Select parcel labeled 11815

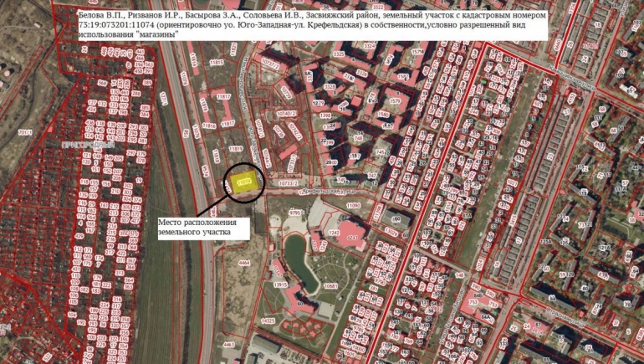[217, 61]
